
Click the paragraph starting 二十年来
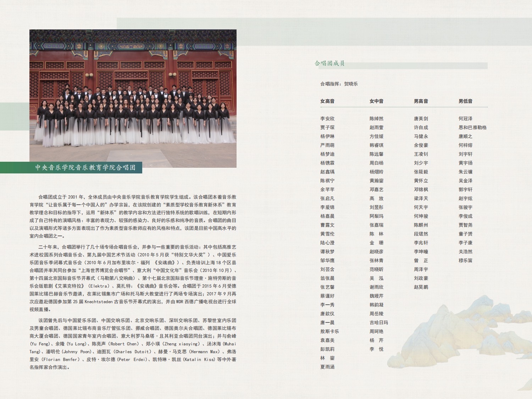click(133, 278)
